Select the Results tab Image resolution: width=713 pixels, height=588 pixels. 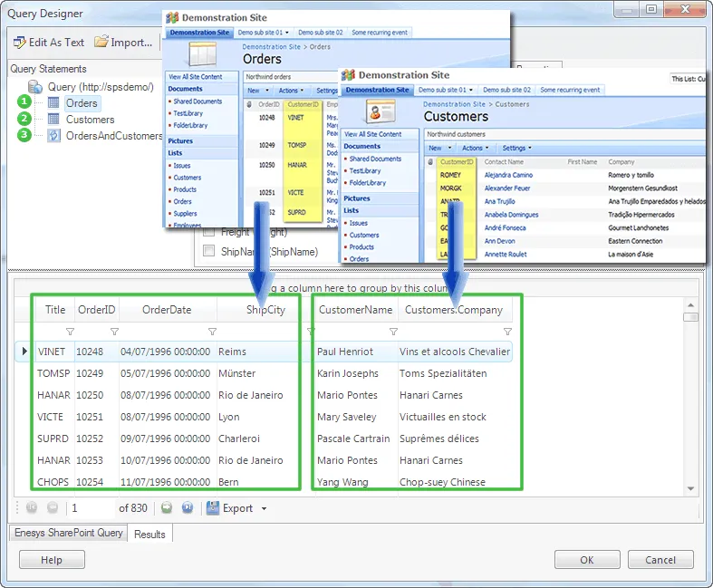149,535
